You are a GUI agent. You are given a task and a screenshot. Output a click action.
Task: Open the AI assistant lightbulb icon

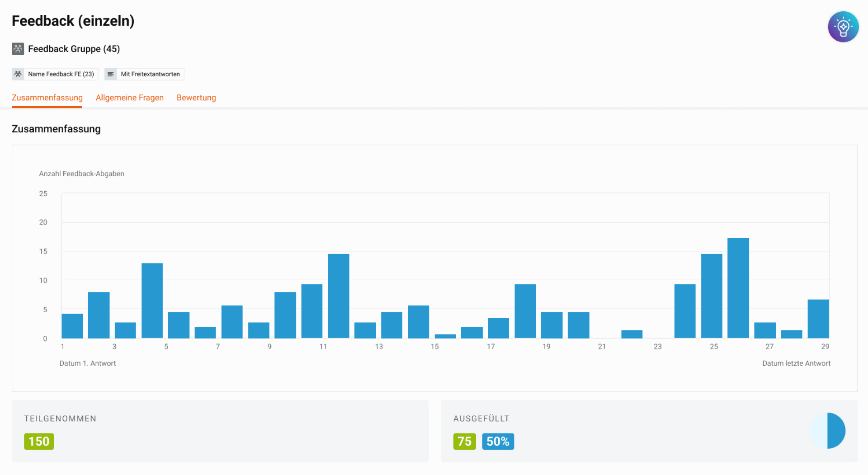point(843,26)
